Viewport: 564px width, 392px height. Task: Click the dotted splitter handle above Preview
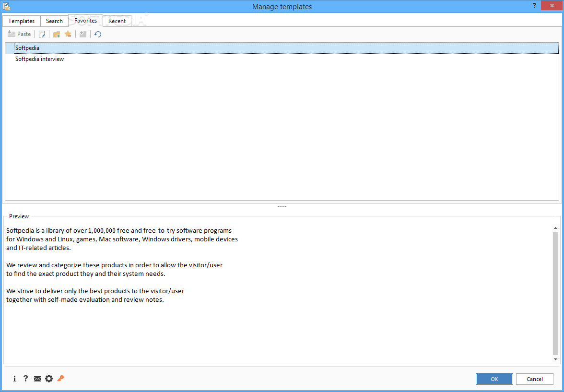coord(282,206)
